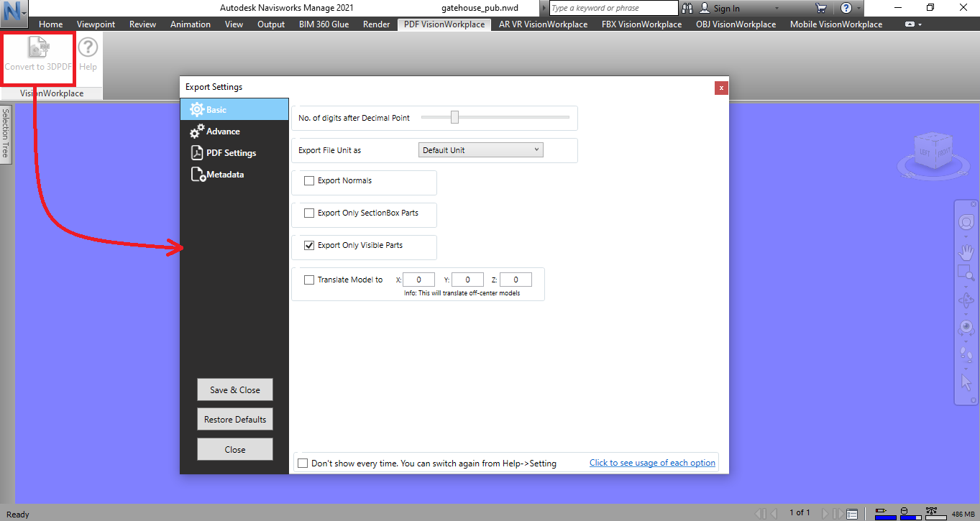Select the Steering Wheels navigation tool
This screenshot has height=521, width=980.
[x=966, y=222]
